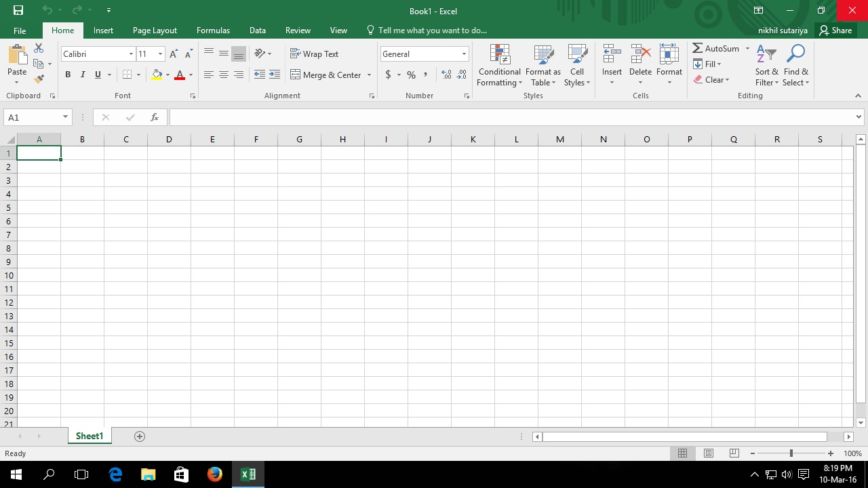Image resolution: width=868 pixels, height=488 pixels.
Task: Open Conditional Formatting menu
Action: [500, 66]
